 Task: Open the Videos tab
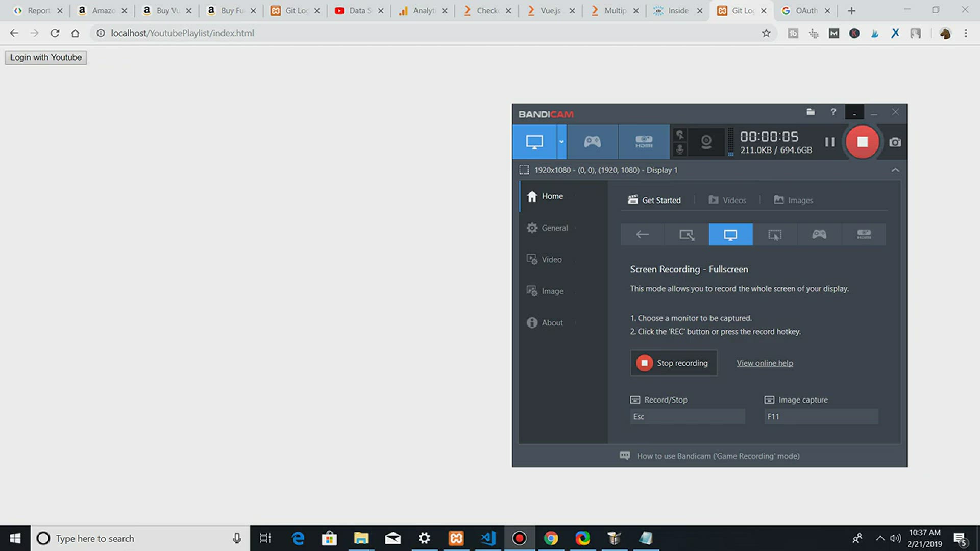tap(727, 200)
